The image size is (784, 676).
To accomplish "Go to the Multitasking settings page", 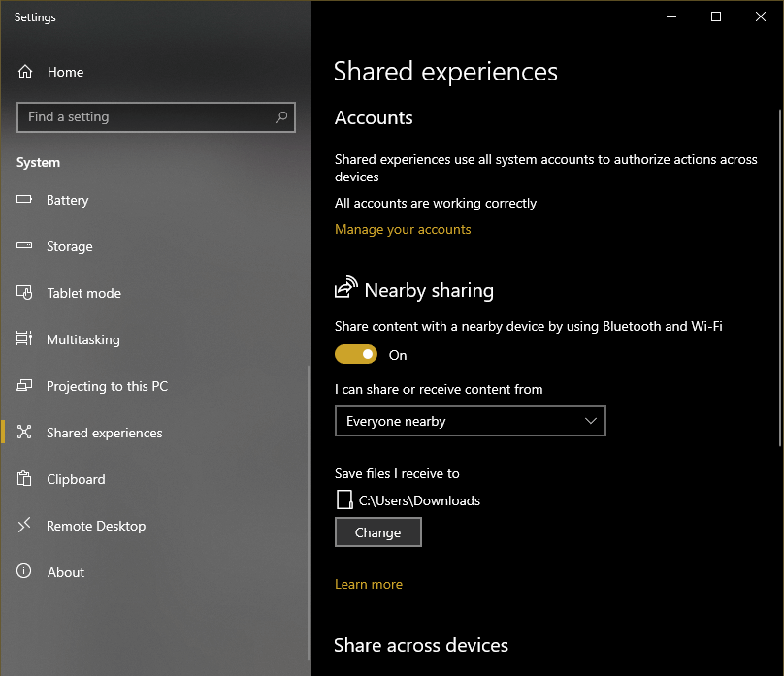I will click(x=83, y=339).
